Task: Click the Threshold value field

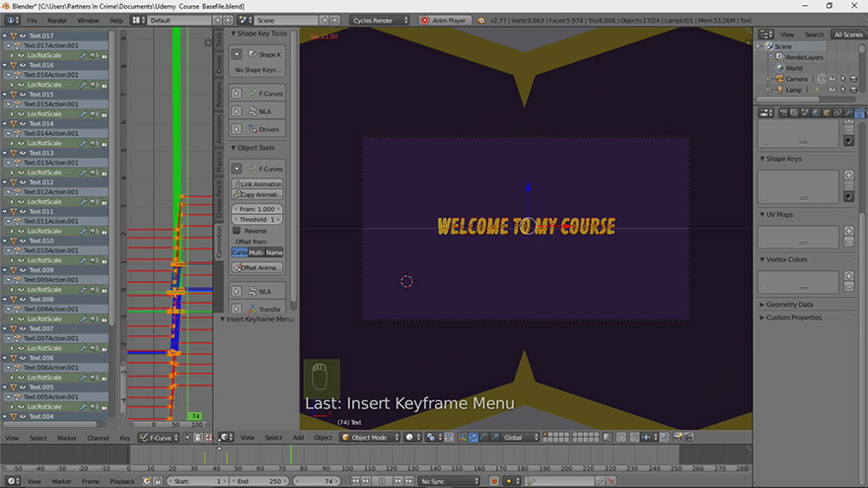Action: click(x=257, y=220)
